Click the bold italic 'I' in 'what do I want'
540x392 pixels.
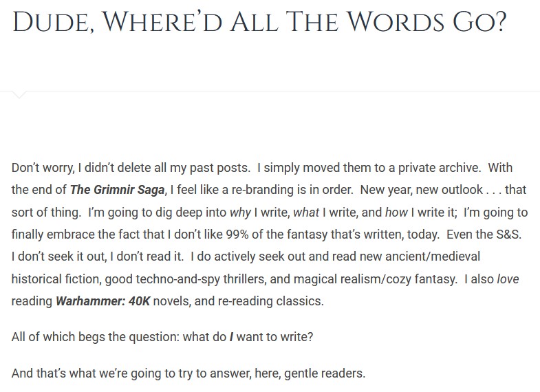(231, 336)
